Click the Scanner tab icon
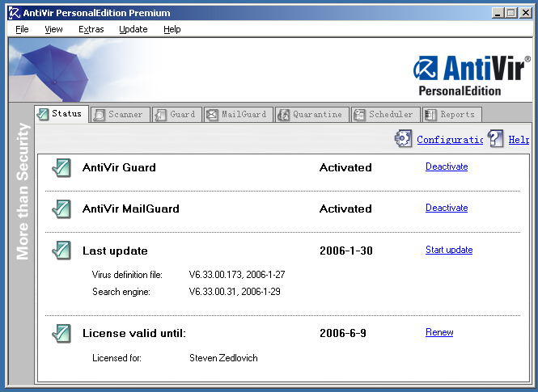The height and width of the screenshot is (392, 538). (100, 115)
